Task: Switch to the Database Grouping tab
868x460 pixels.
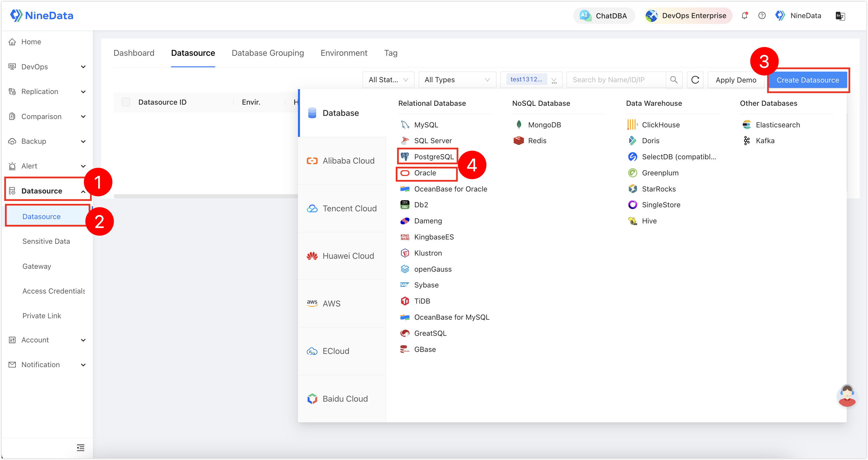Action: pyautogui.click(x=267, y=53)
